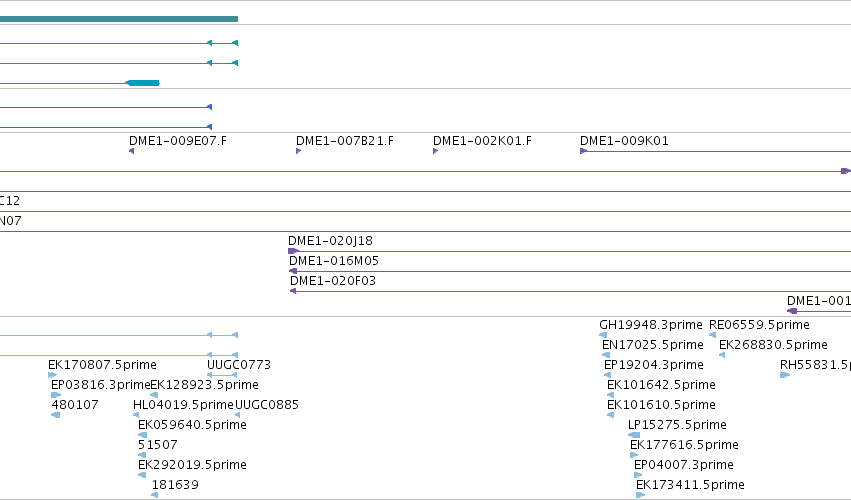
Task: Select the 480107 feature arrow
Action: coord(55,415)
